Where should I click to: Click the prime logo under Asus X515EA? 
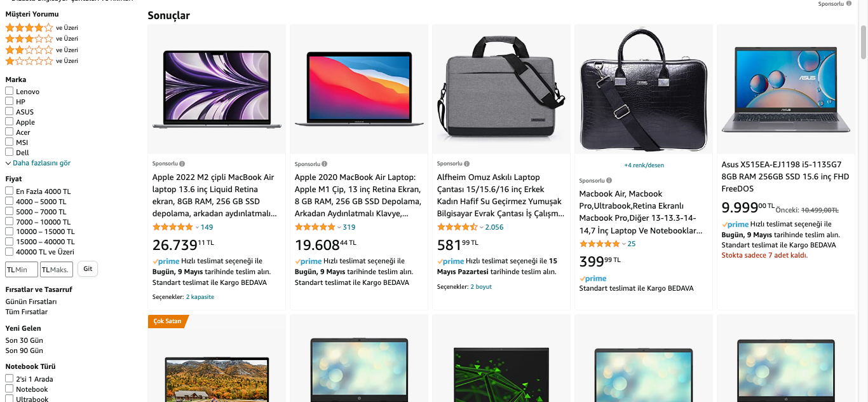click(735, 225)
